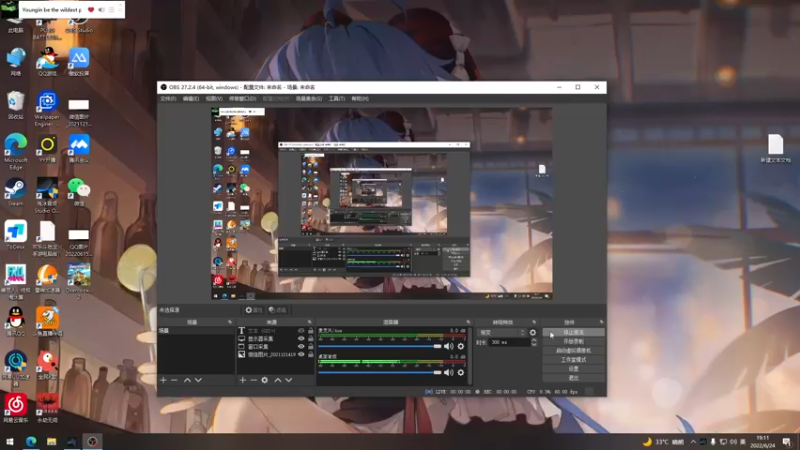Open the Edit menu in OBS
This screenshot has width=800, height=450.
191,98
